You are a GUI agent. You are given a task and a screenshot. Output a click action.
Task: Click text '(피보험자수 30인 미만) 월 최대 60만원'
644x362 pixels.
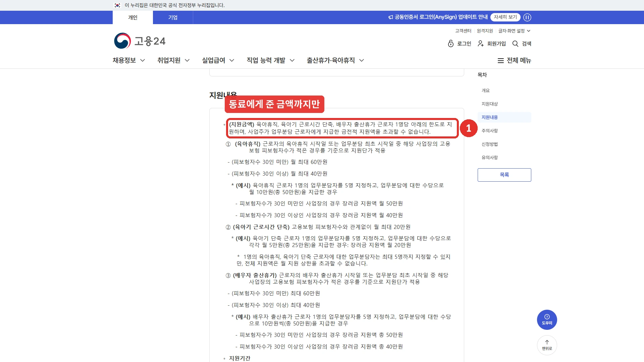(x=279, y=162)
